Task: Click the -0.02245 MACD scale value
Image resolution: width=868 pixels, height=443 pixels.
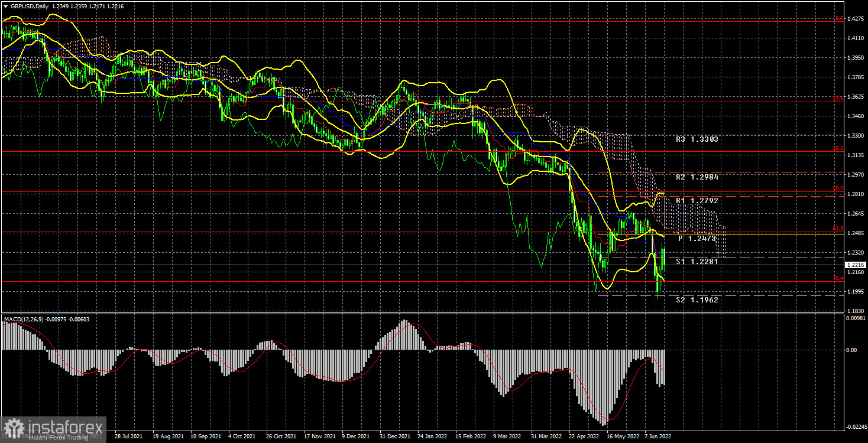Action: point(856,426)
